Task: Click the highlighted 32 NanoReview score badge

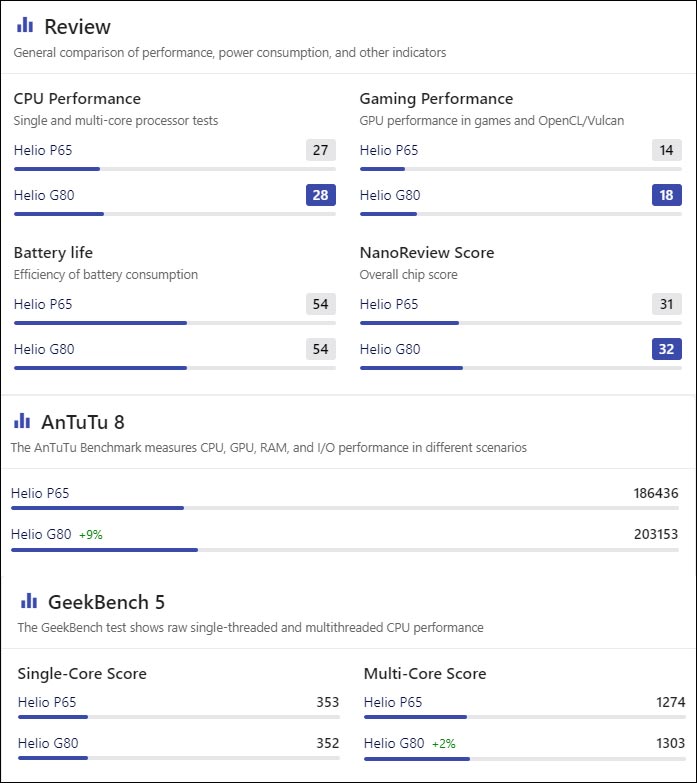Action: pos(667,349)
